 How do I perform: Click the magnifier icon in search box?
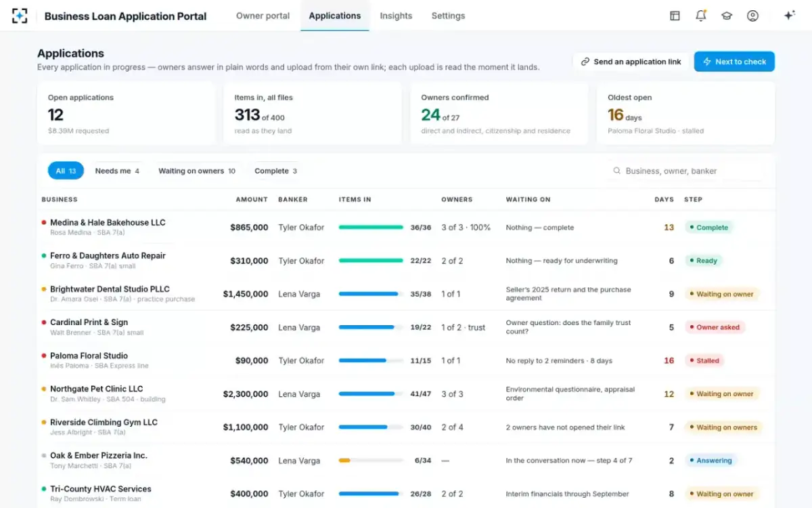[x=616, y=171]
